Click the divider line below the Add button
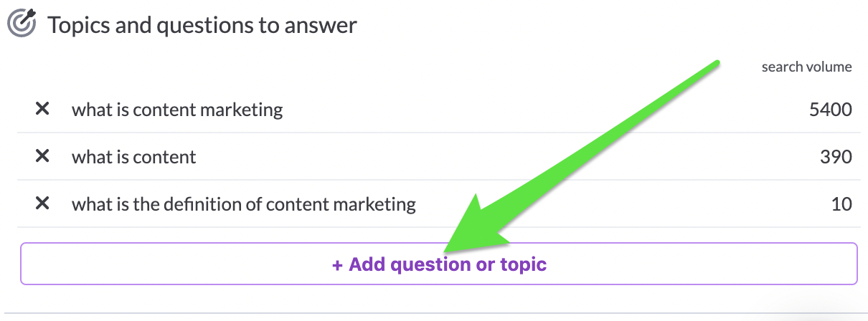The image size is (868, 321). point(439,313)
